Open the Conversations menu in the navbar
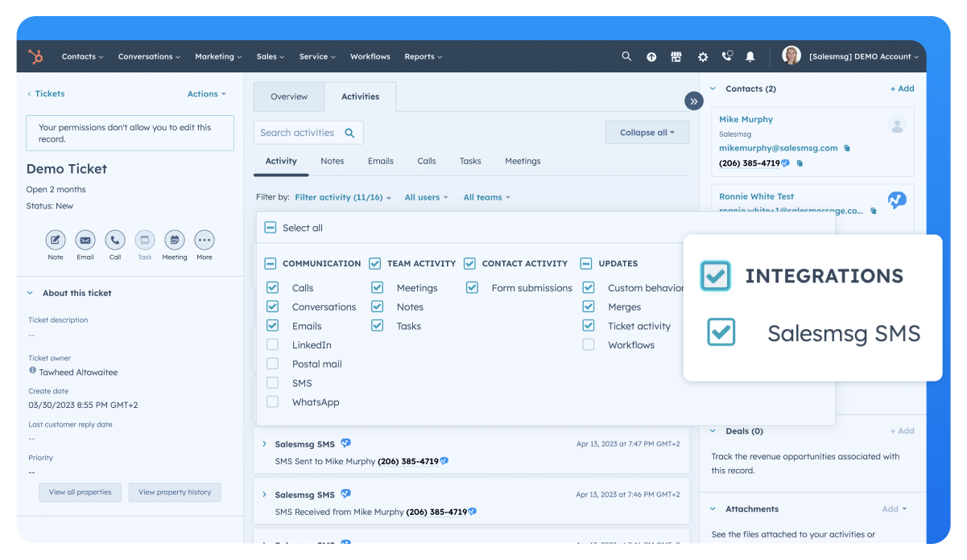This screenshot has width=967, height=560. (148, 56)
